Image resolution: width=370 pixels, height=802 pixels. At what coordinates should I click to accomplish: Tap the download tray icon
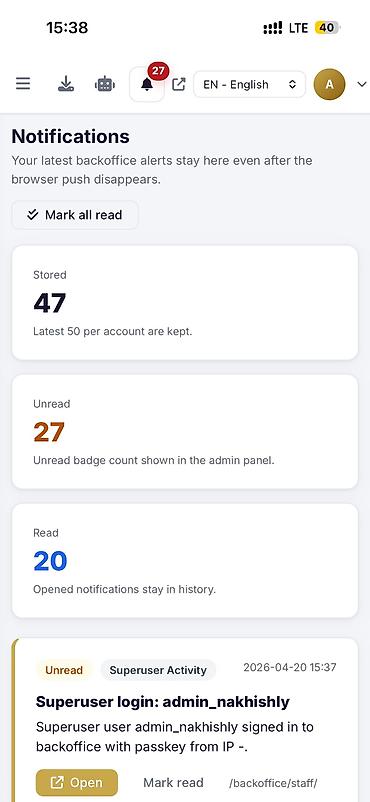(66, 84)
